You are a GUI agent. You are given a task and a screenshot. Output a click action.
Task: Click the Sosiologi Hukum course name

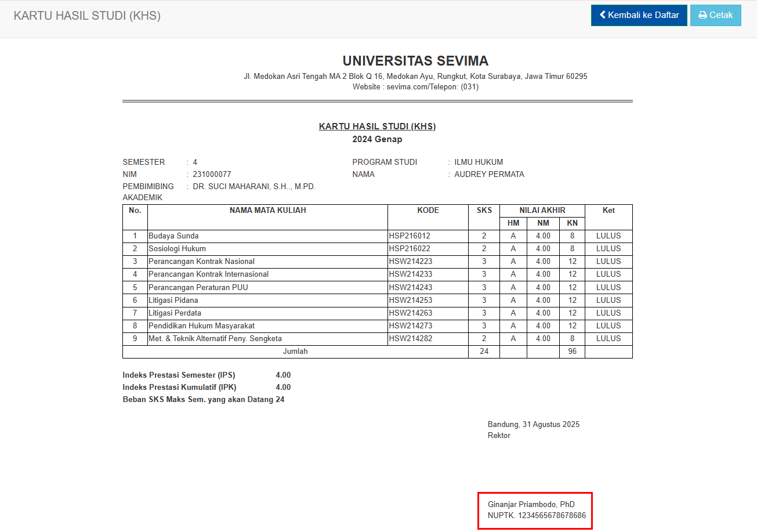pyautogui.click(x=177, y=249)
